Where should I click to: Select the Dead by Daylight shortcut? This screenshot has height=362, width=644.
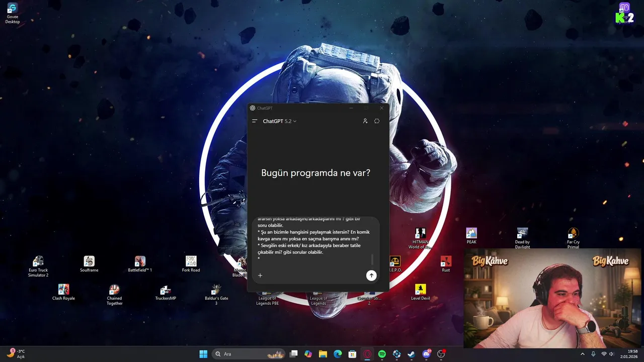522,239
